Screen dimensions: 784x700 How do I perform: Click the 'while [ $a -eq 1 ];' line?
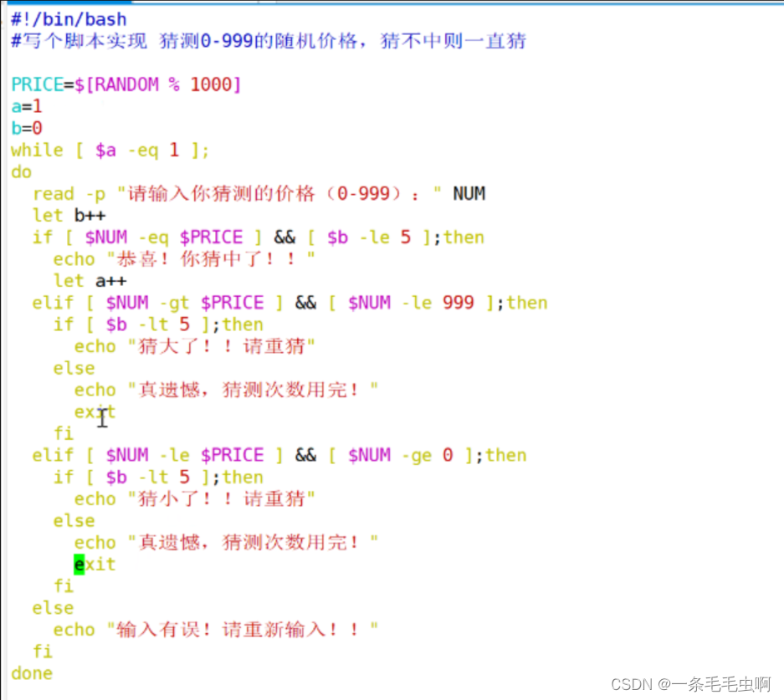[110, 150]
